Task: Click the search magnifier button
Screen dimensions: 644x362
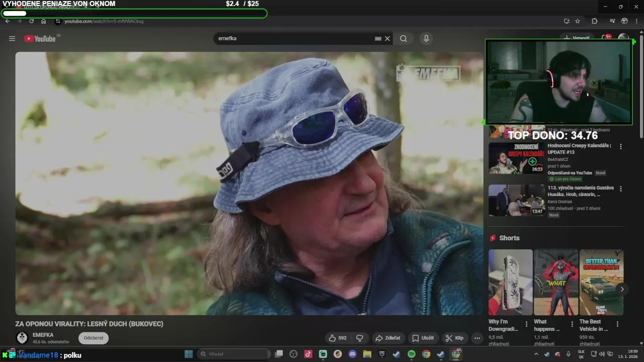Action: tap(404, 39)
